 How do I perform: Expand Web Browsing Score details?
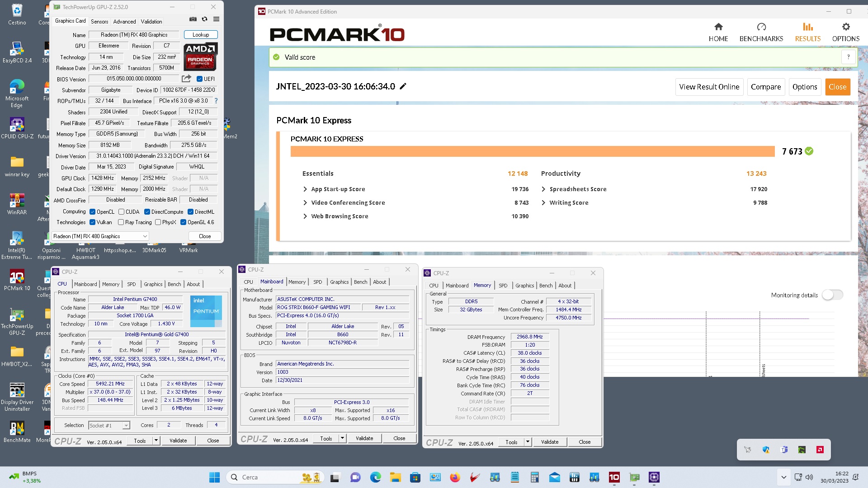pyautogui.click(x=305, y=216)
